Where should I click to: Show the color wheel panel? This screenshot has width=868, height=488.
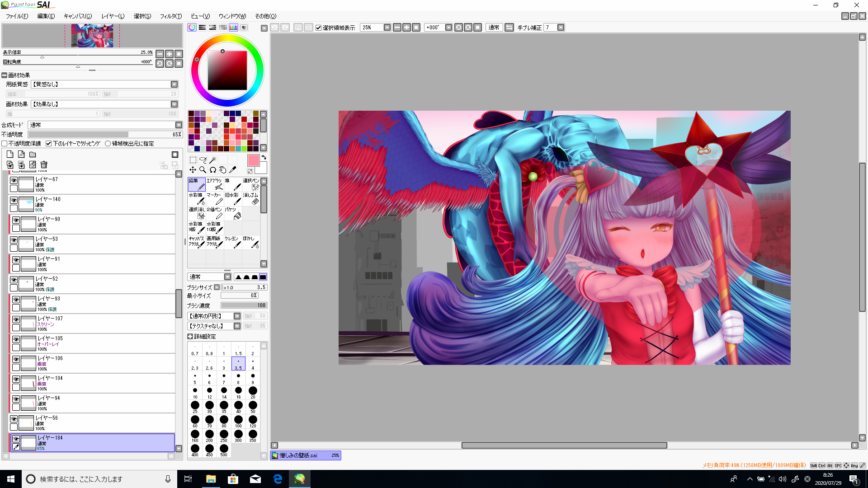192,28
